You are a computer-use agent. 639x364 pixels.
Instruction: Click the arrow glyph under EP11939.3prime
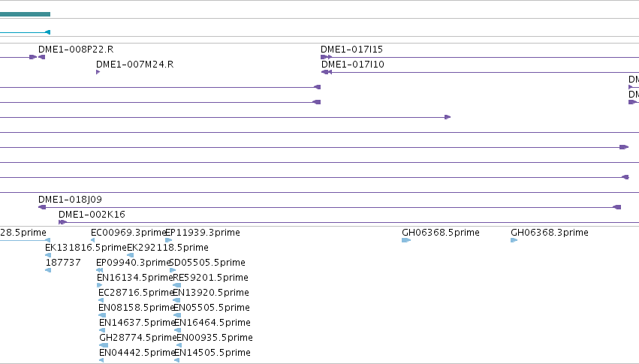tap(168, 240)
